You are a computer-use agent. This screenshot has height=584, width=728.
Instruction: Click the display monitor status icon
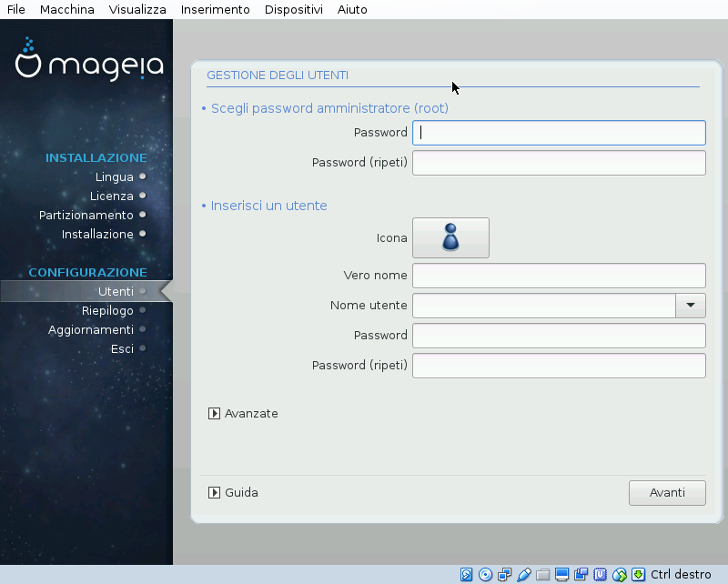click(x=561, y=575)
